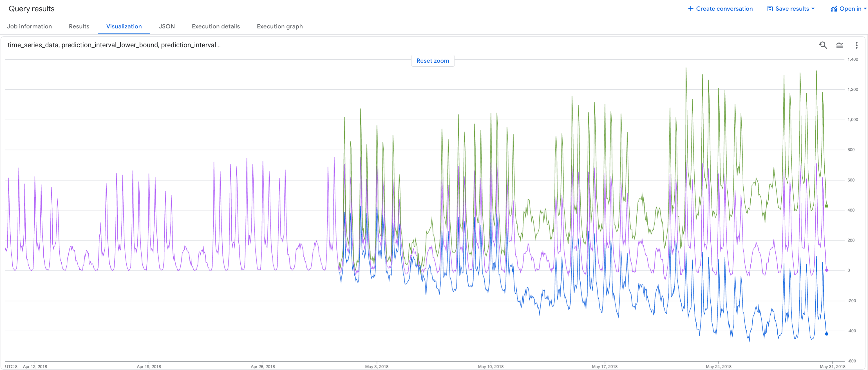Open the Execution details tab
Viewport: 868px width, 370px height.
[215, 26]
